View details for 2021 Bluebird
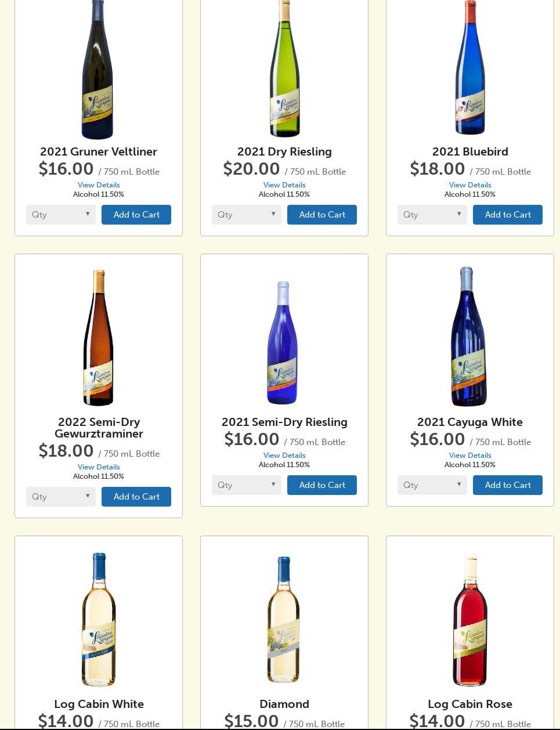The image size is (560, 730). coord(470,185)
